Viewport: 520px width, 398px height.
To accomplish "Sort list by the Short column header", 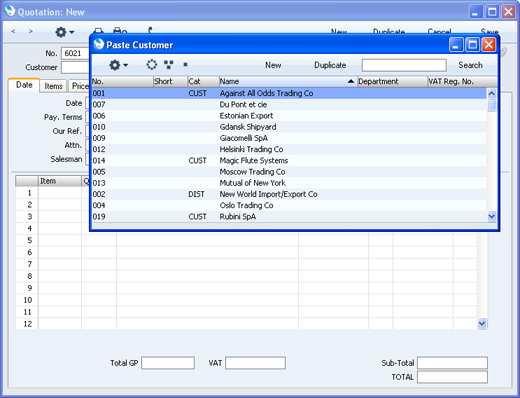I will click(170, 81).
